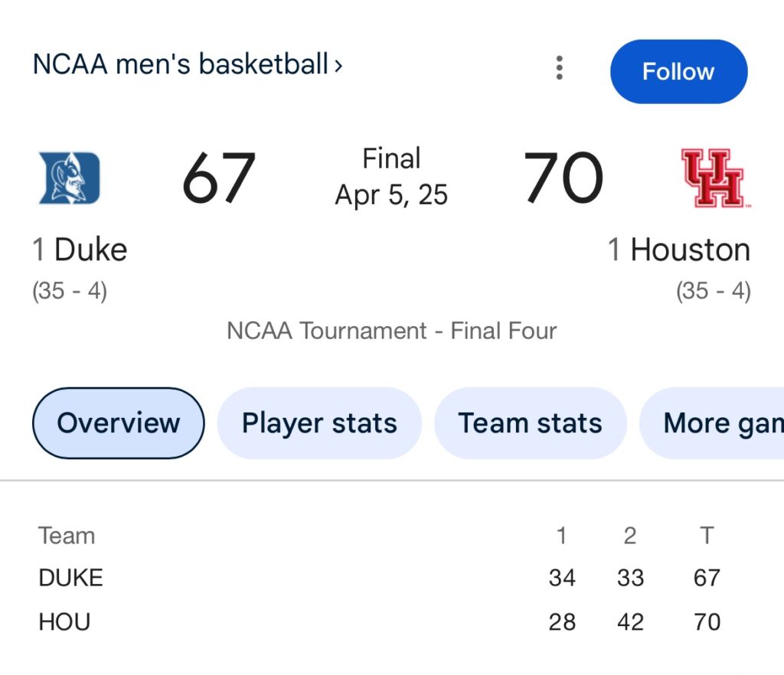This screenshot has height=675, width=784.
Task: Tap Duke's final score of 67
Action: [x=218, y=178]
